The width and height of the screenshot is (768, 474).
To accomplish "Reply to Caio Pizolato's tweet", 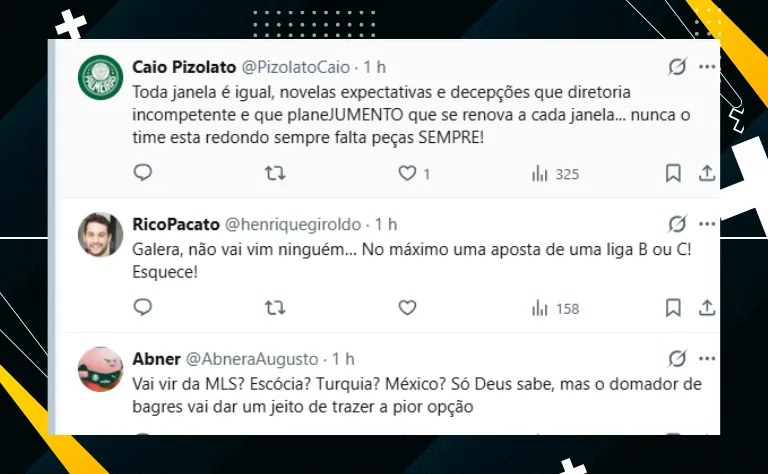I will coord(143,173).
